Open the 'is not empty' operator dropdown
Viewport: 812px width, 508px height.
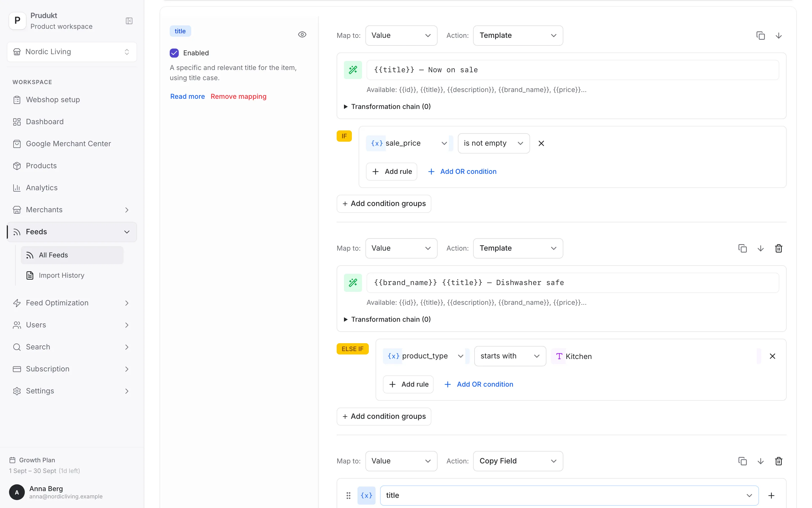click(x=494, y=143)
